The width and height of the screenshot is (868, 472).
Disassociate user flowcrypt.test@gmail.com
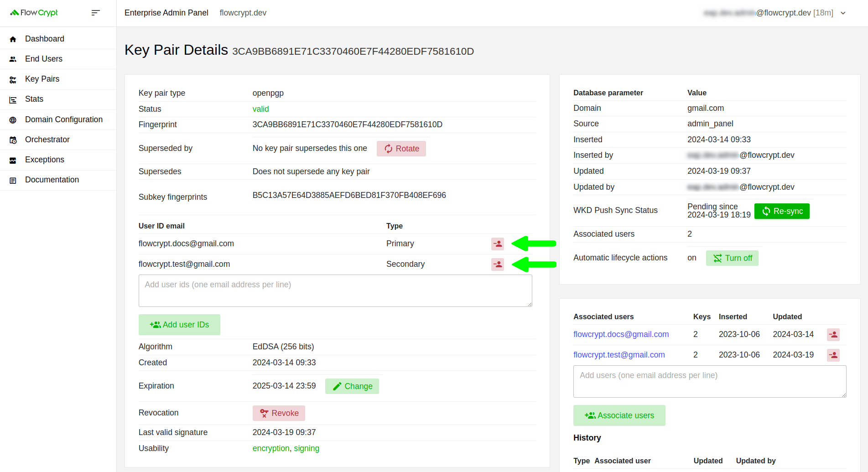tap(833, 355)
